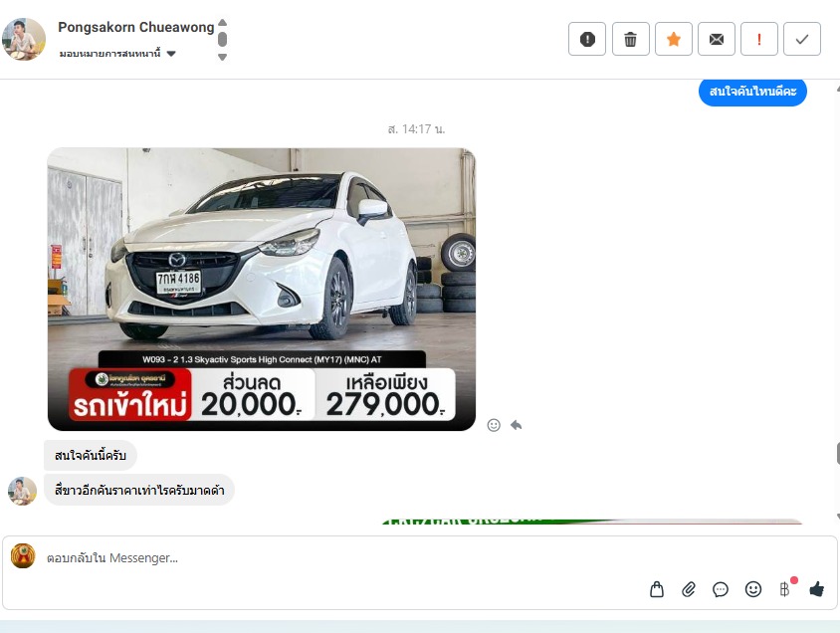
Task: Click the spam report octagon icon
Action: tap(587, 39)
